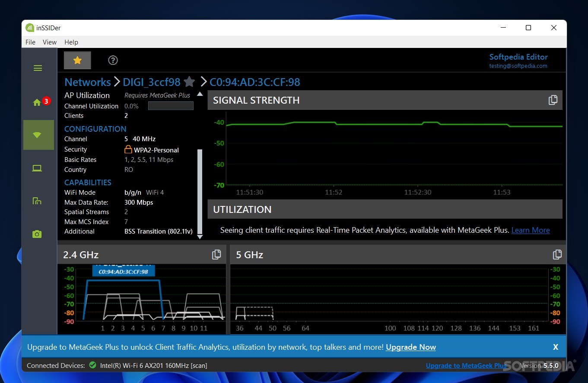This screenshot has width=588, height=383.
Task: Copy the Signal Strength graph
Action: (x=553, y=100)
